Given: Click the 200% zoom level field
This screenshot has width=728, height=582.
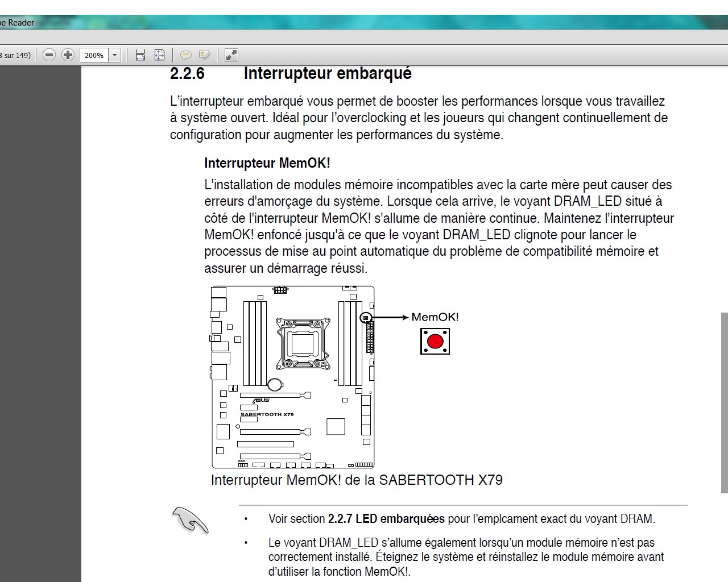Looking at the screenshot, I should pos(94,55).
